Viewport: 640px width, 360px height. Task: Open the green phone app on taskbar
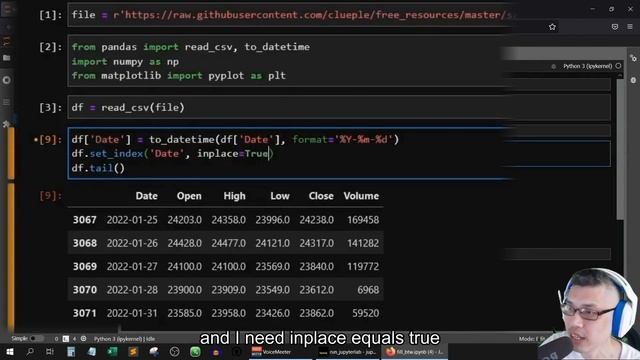(196, 351)
